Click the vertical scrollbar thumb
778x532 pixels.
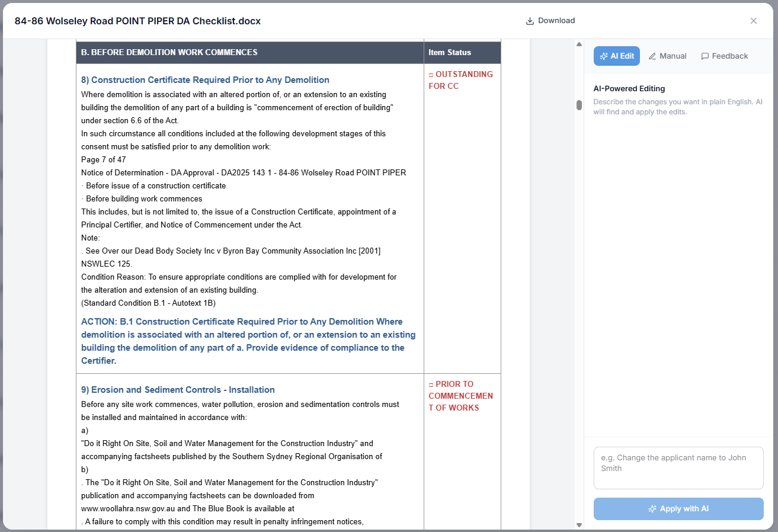579,105
